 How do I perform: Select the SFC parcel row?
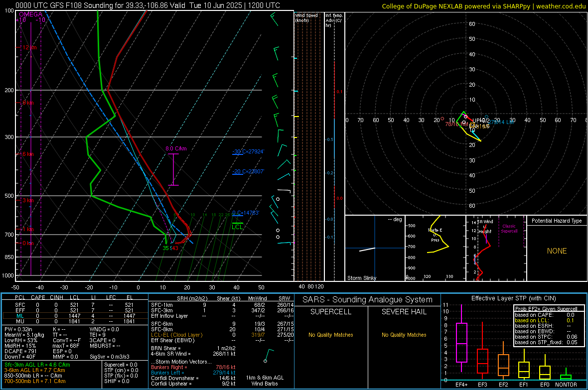pyautogui.click(x=75, y=305)
